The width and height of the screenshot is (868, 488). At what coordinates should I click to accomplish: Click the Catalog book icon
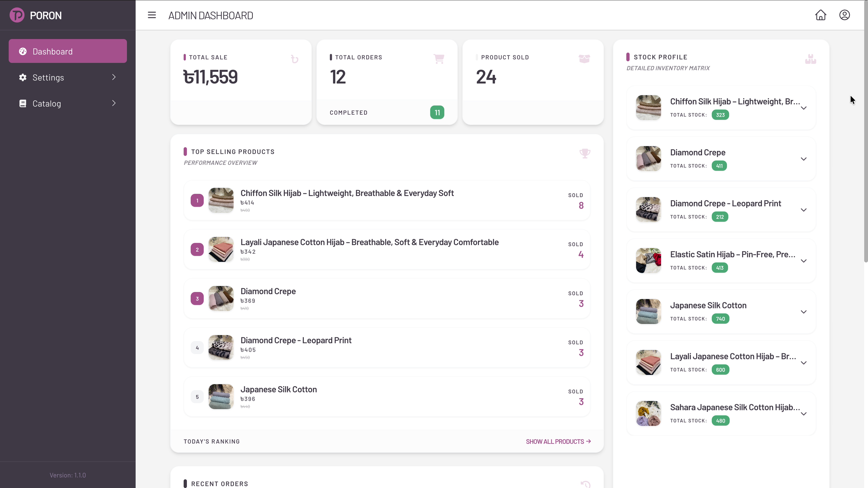tap(23, 103)
